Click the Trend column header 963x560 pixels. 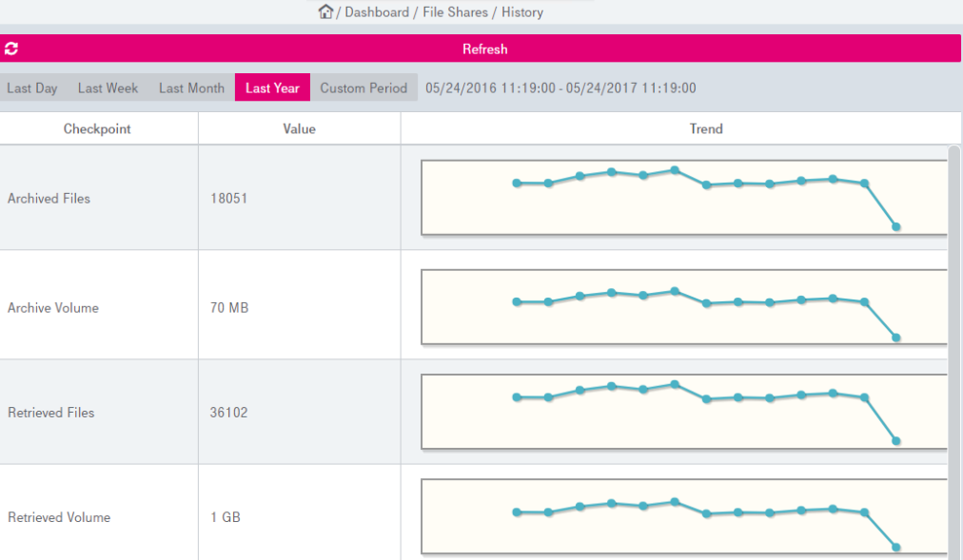[x=706, y=129]
